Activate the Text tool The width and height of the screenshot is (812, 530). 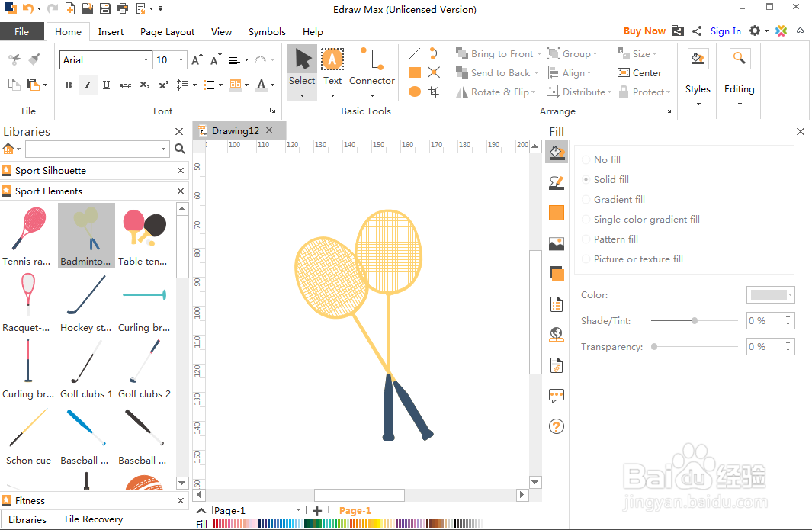click(332, 67)
